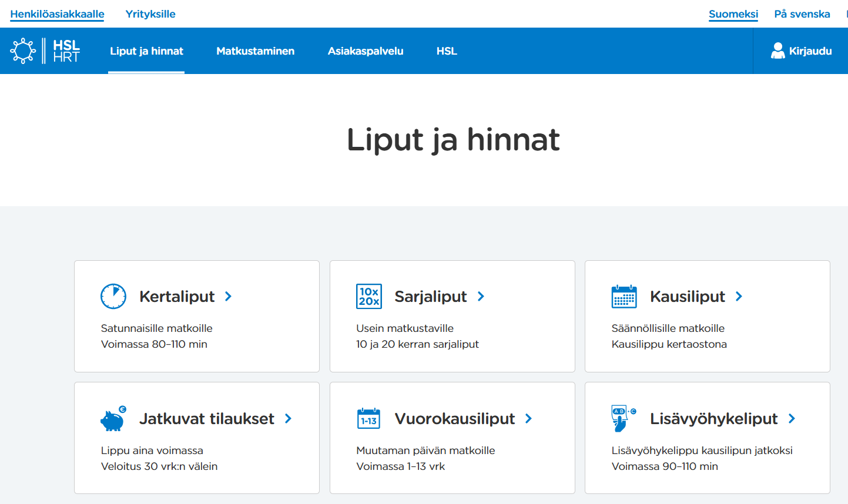Click the HSL HRT logo icon
Screen dimensions: 848x504
coord(45,51)
